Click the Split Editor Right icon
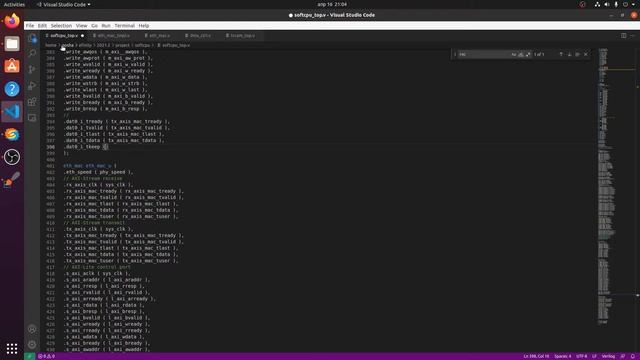 coord(624,36)
